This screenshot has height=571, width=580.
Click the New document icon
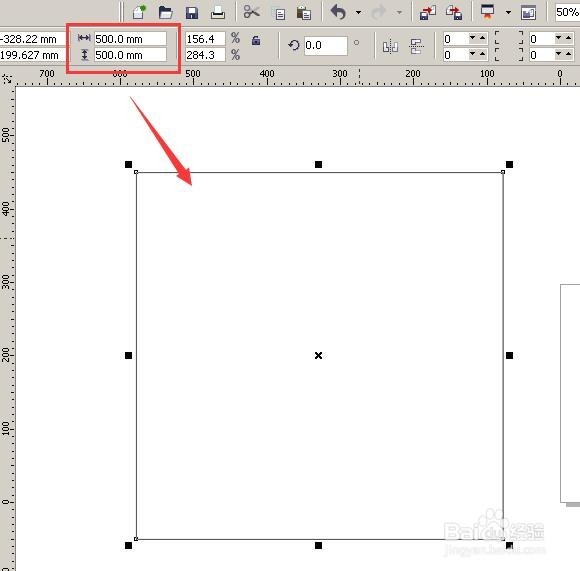(x=139, y=12)
